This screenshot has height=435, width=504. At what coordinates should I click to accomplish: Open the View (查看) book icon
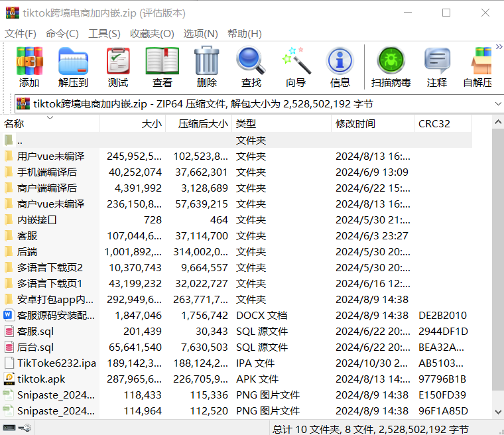pos(162,67)
